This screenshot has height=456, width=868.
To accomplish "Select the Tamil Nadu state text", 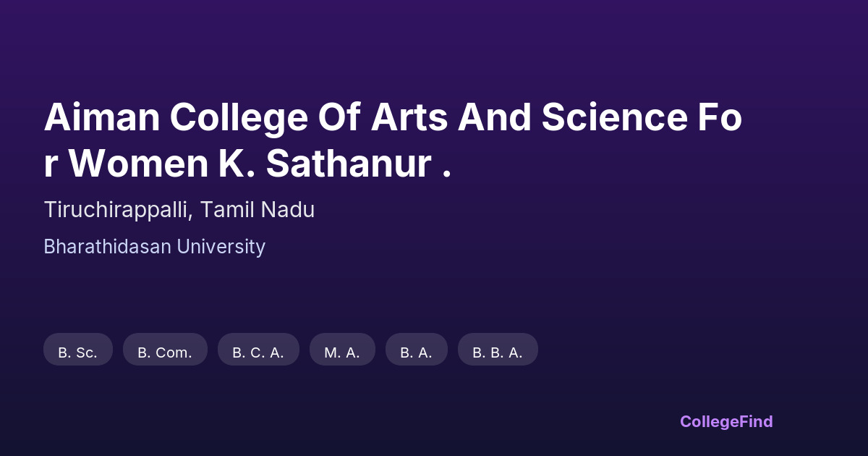I will tap(258, 210).
